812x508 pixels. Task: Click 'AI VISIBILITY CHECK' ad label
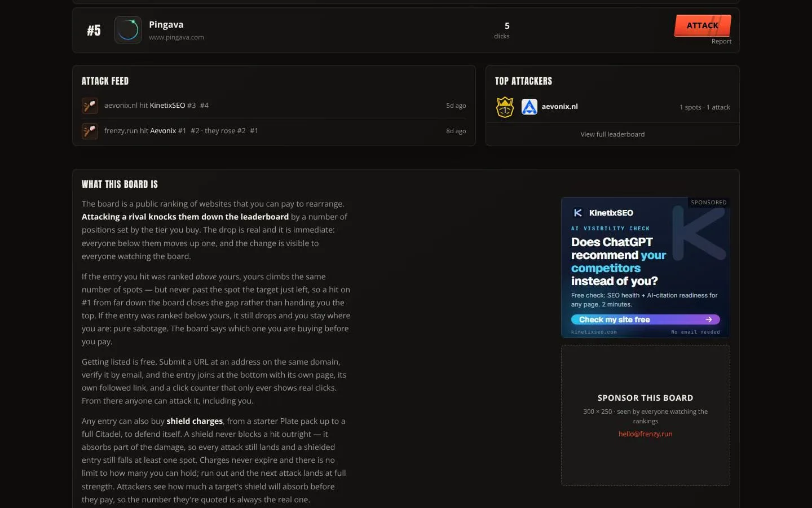click(610, 229)
